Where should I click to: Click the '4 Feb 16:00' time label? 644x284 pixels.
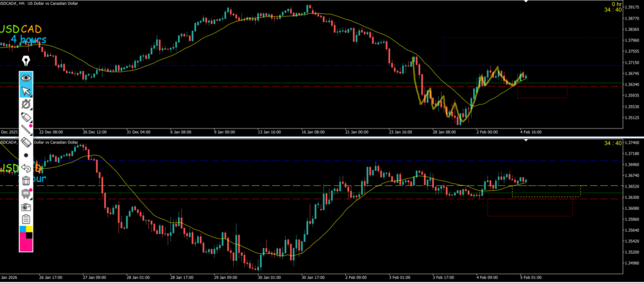point(530,132)
